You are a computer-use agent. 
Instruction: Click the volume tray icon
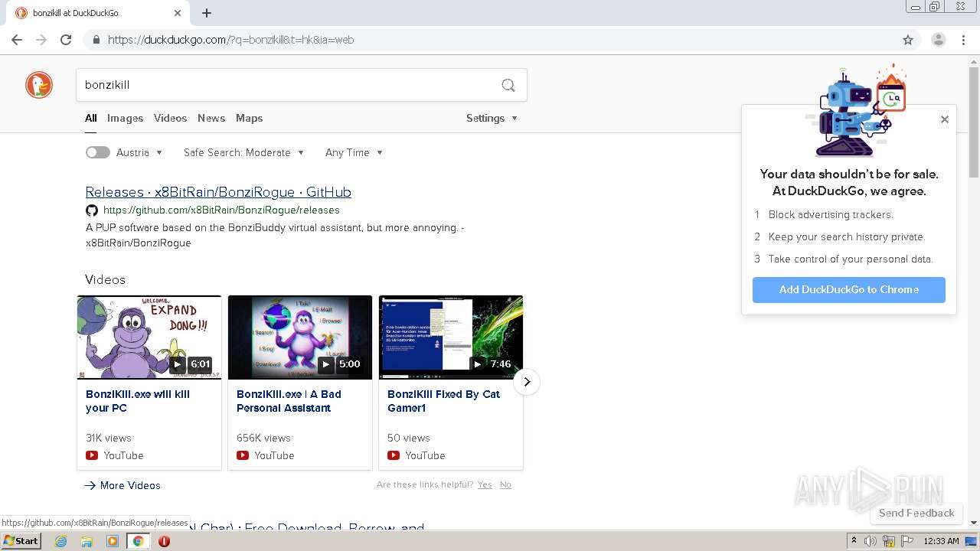point(871,541)
